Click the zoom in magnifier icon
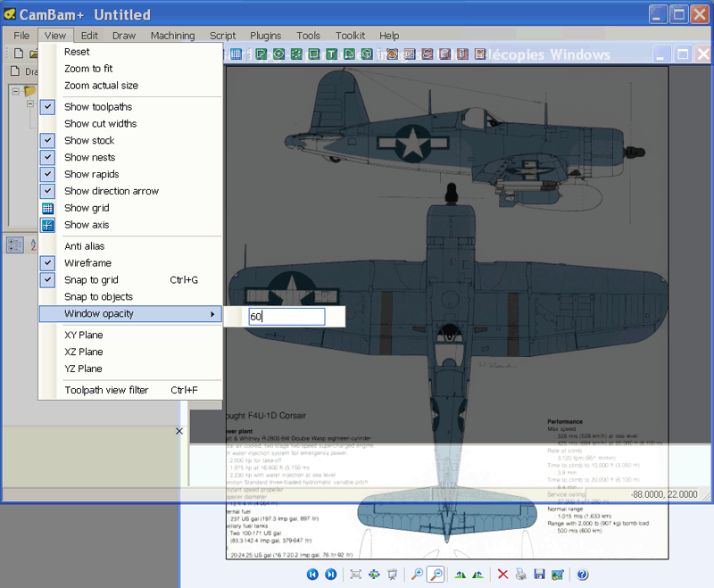This screenshot has width=714, height=588. click(x=417, y=575)
